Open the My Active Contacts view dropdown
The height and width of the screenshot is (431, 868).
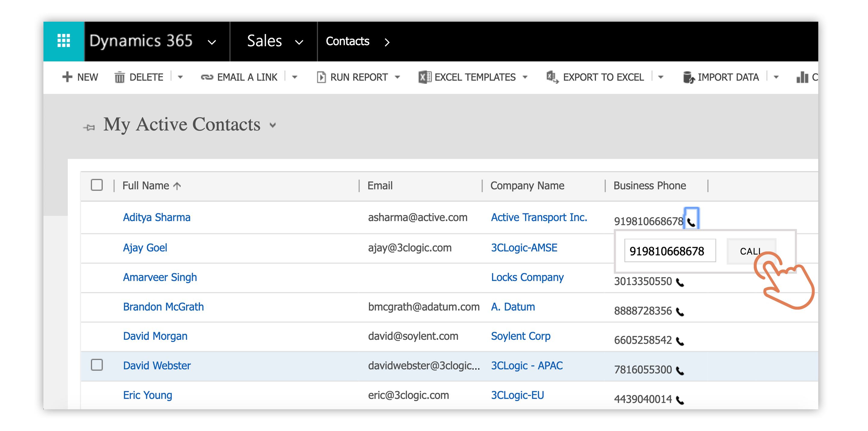(273, 125)
